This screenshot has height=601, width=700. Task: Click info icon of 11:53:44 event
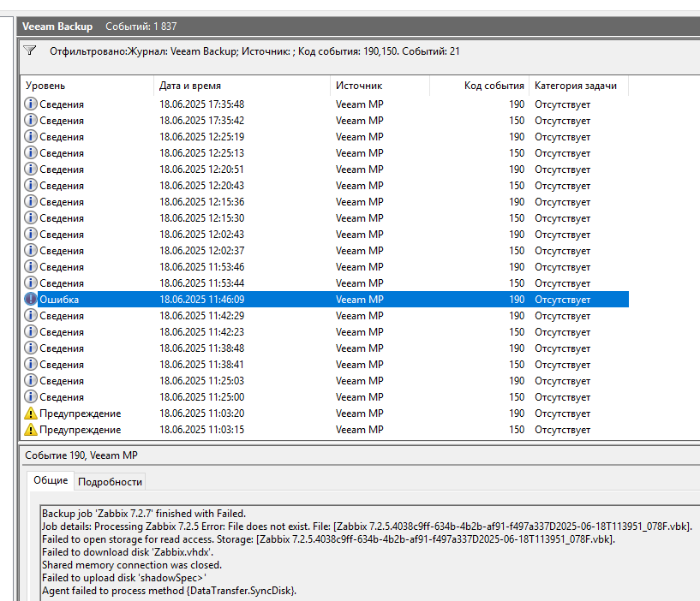tap(30, 283)
